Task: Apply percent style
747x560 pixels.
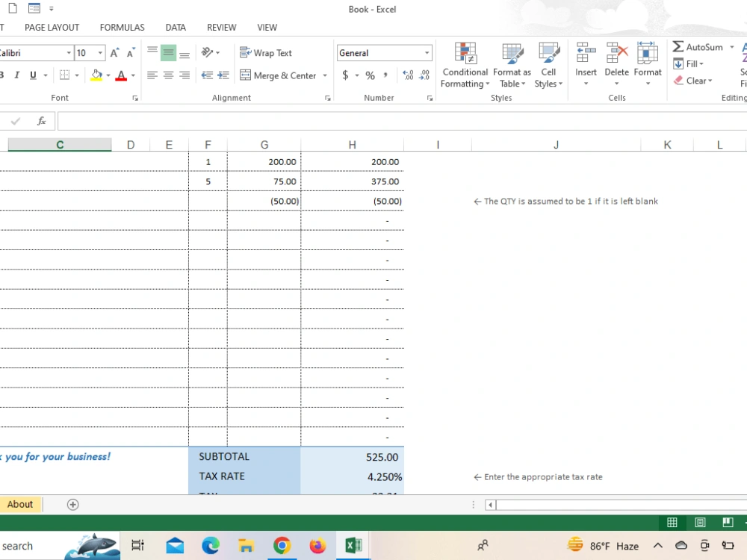Action: tap(371, 75)
